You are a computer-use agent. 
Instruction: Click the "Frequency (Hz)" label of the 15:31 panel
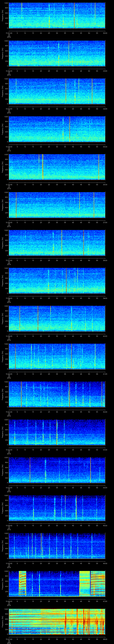[x=3, y=16]
